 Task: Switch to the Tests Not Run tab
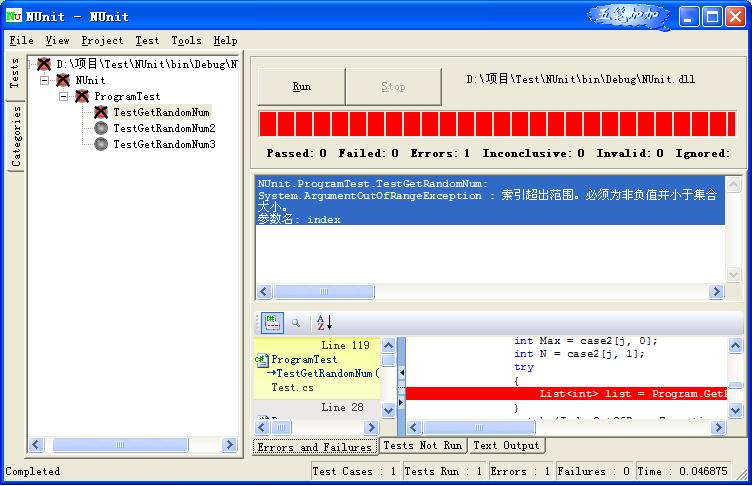(423, 446)
